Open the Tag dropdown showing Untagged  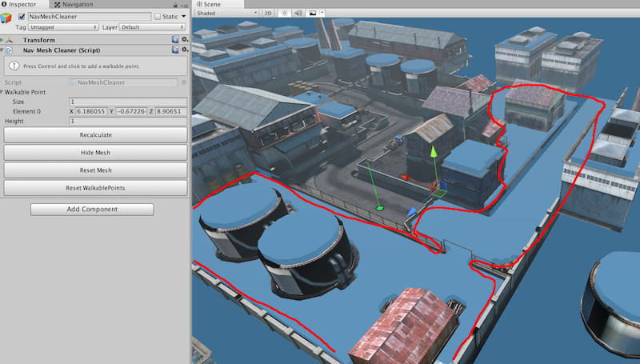pos(63,27)
